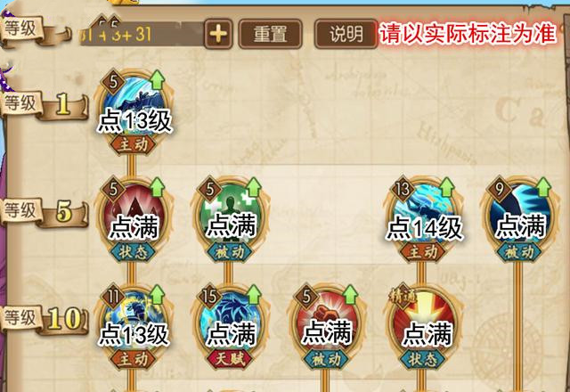Click the 天赋 talent label tag
Screen dimensions: 570x392
[x=230, y=359]
